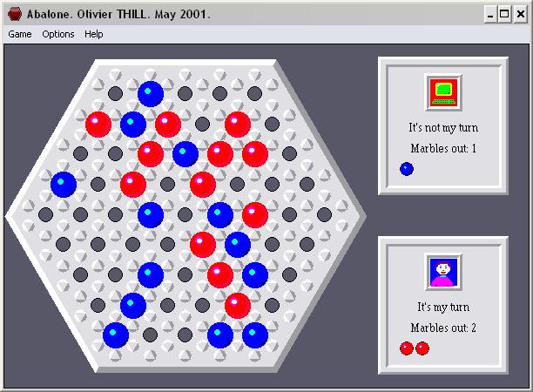Click the captured blue marble in computer's panel

(x=407, y=169)
